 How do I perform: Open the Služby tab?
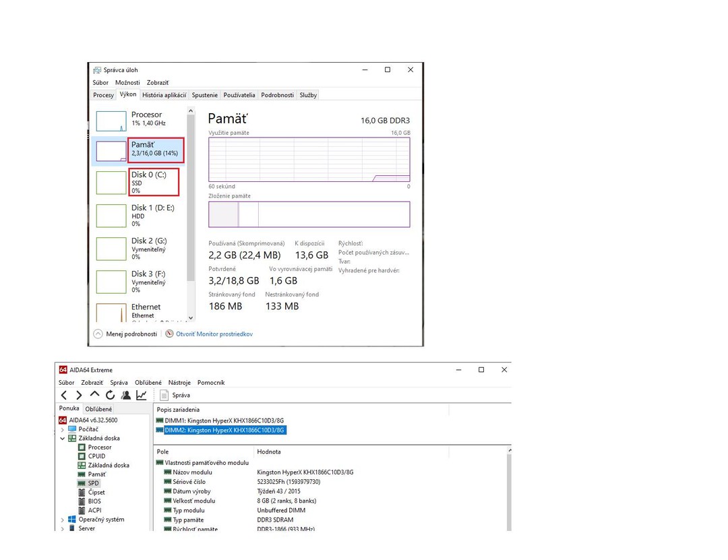click(x=308, y=95)
